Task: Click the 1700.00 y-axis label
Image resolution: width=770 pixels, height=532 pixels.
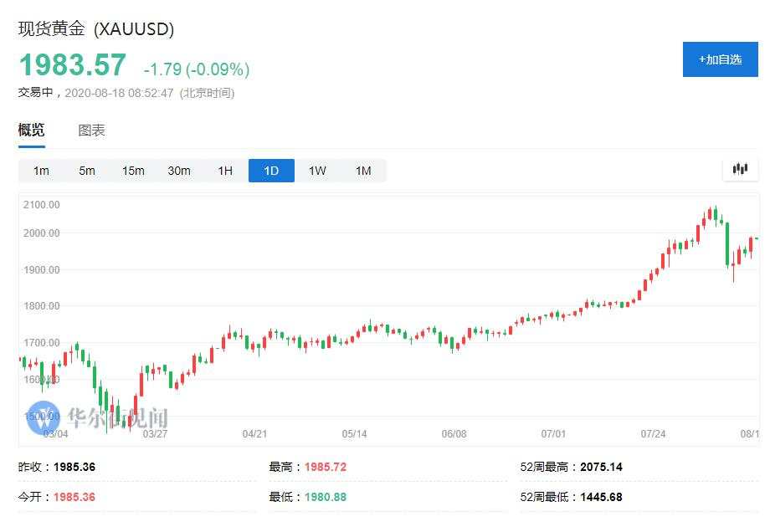Action: coord(41,343)
